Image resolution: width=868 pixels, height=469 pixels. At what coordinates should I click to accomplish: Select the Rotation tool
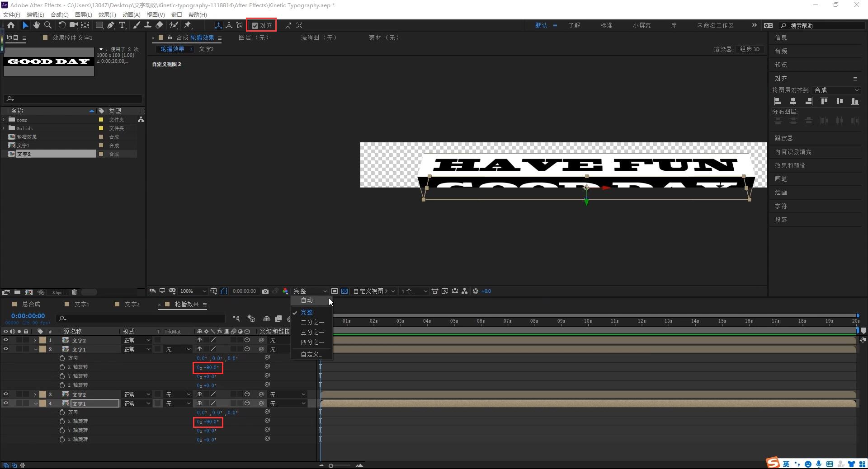(x=62, y=25)
